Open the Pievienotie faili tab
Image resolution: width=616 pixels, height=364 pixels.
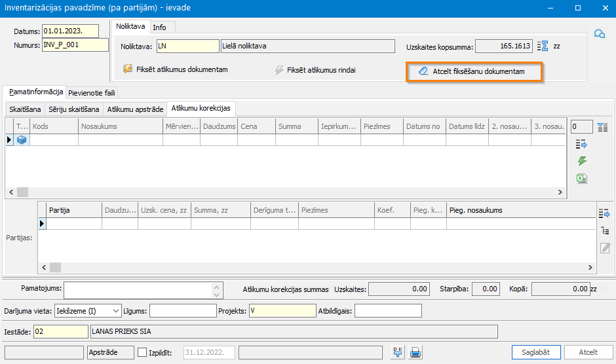point(92,93)
